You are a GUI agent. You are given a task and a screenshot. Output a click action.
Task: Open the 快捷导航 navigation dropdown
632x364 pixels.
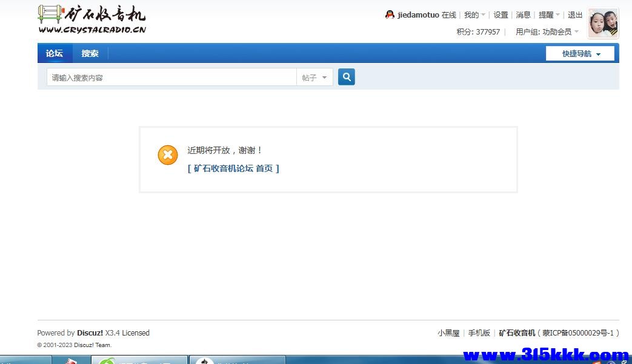click(x=579, y=53)
